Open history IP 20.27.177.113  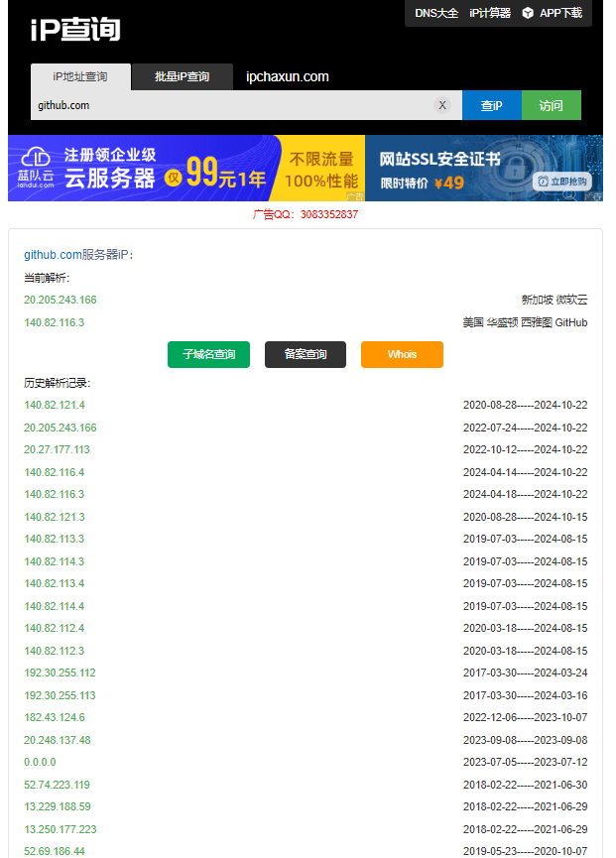[57, 449]
